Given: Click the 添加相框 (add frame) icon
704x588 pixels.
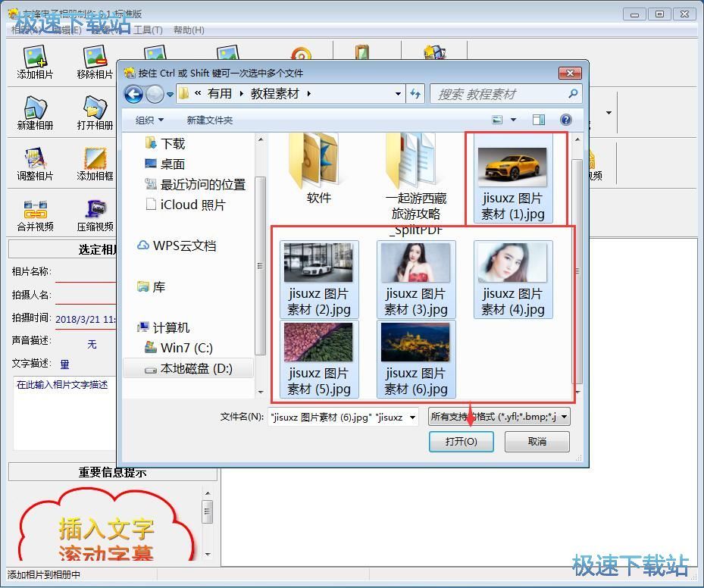Looking at the screenshot, I should point(95,164).
